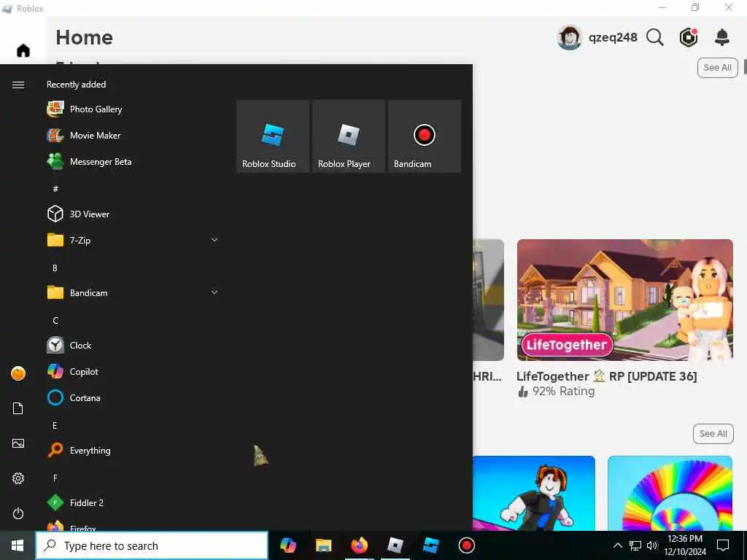
Task: Open the Roblox search magnifier
Action: point(655,37)
